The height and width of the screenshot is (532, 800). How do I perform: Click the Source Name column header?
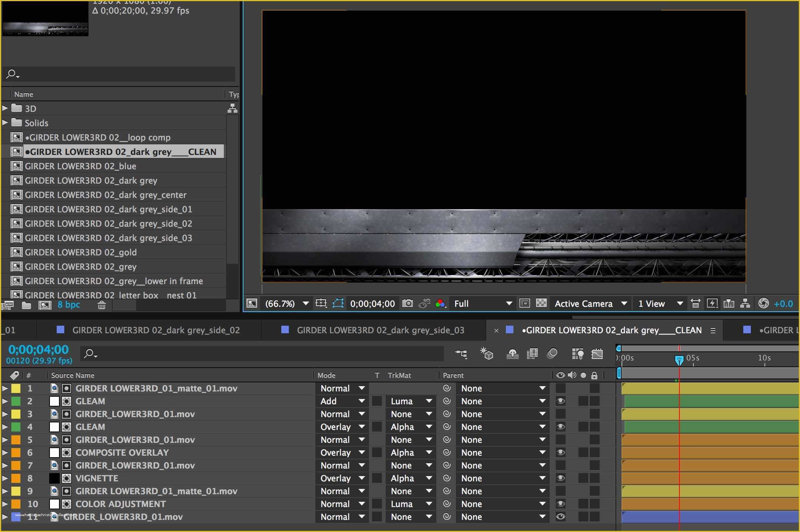click(73, 375)
